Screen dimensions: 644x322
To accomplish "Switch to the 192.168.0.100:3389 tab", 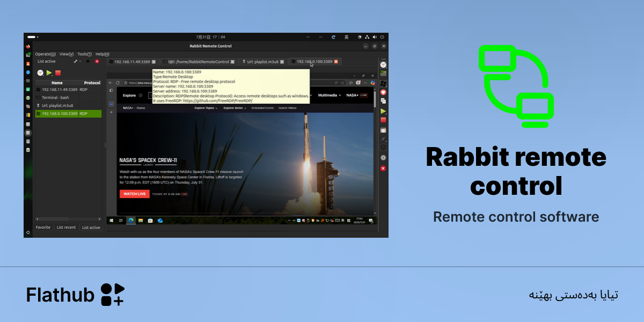I will coord(314,62).
